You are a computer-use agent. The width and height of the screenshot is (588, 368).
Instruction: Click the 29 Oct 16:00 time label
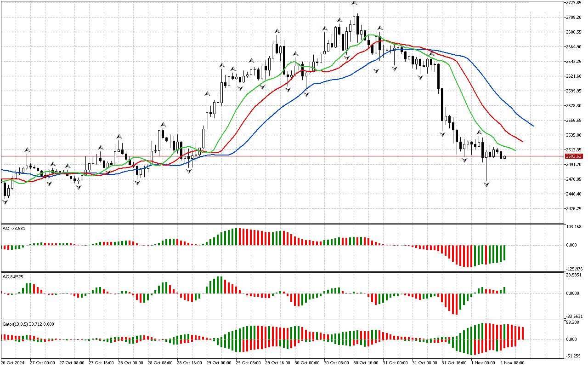277,363
